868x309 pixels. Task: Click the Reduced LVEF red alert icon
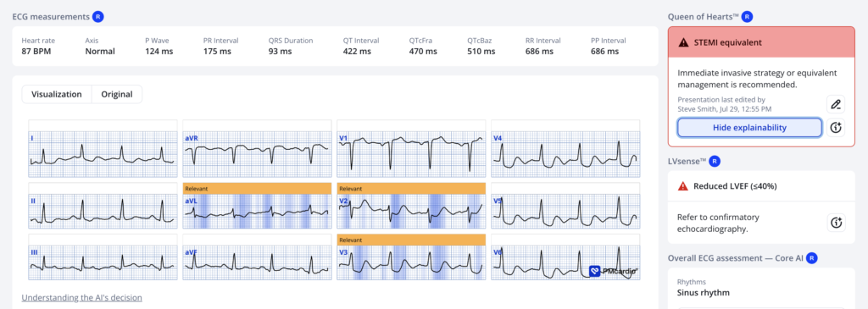tap(683, 186)
